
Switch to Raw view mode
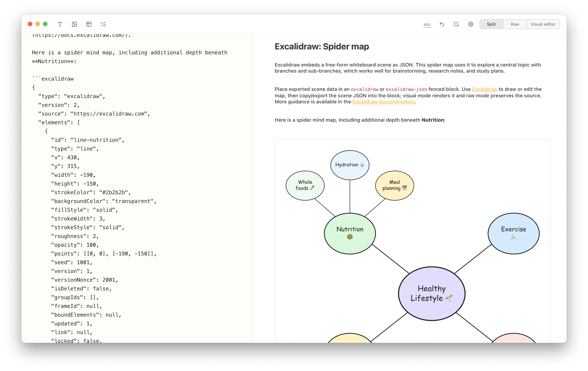tap(515, 24)
